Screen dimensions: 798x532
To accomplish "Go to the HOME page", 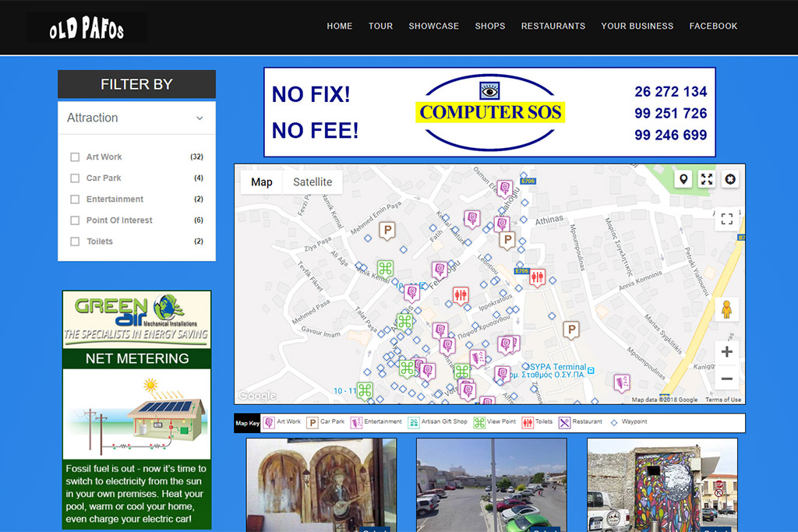I will (340, 26).
